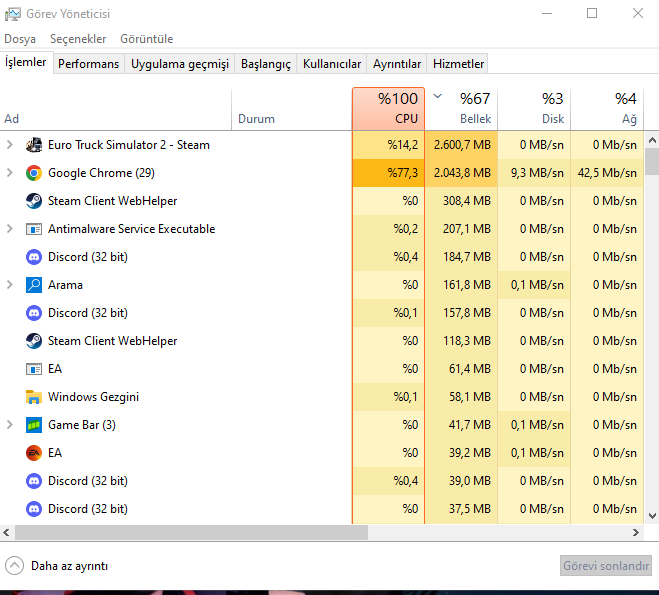Click Steam icon in the 118,3 MB row
Image resolution: width=659 pixels, height=595 pixels.
34,341
